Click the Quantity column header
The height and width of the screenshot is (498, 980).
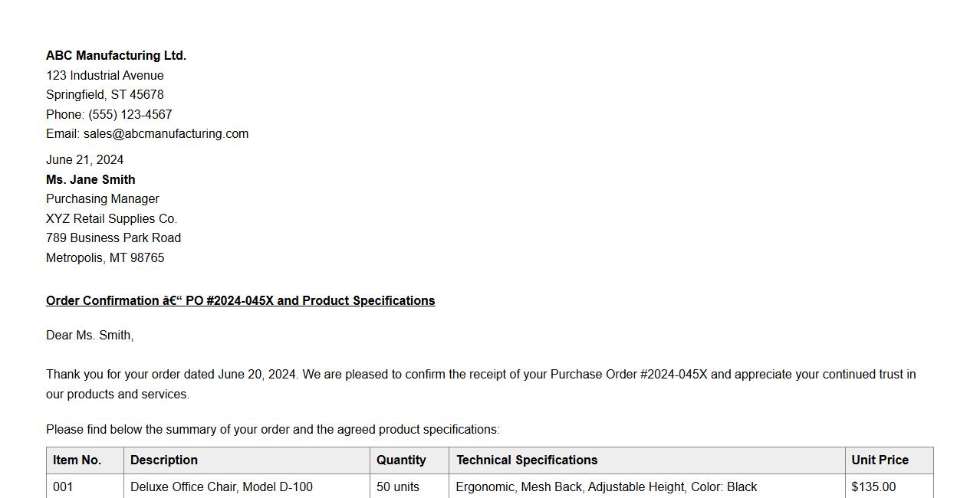tap(401, 460)
